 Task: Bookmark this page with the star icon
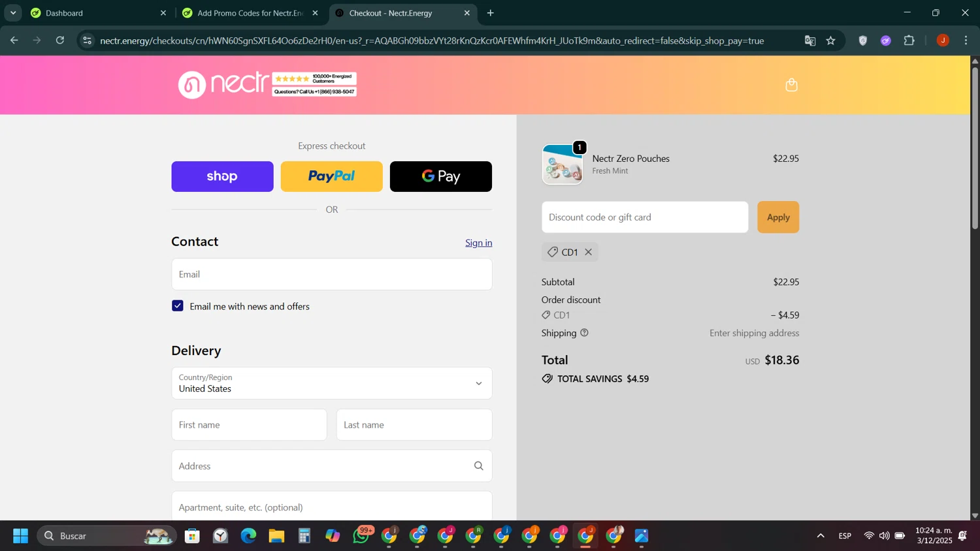click(x=831, y=40)
